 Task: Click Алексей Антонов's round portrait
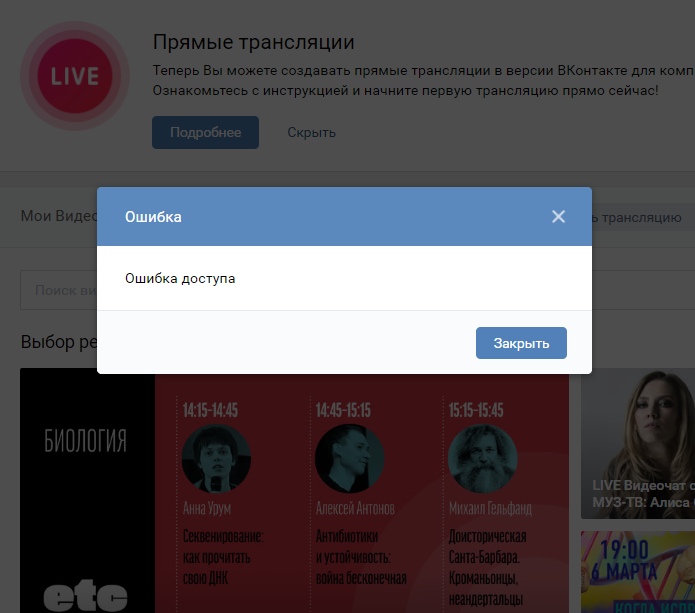(349, 458)
